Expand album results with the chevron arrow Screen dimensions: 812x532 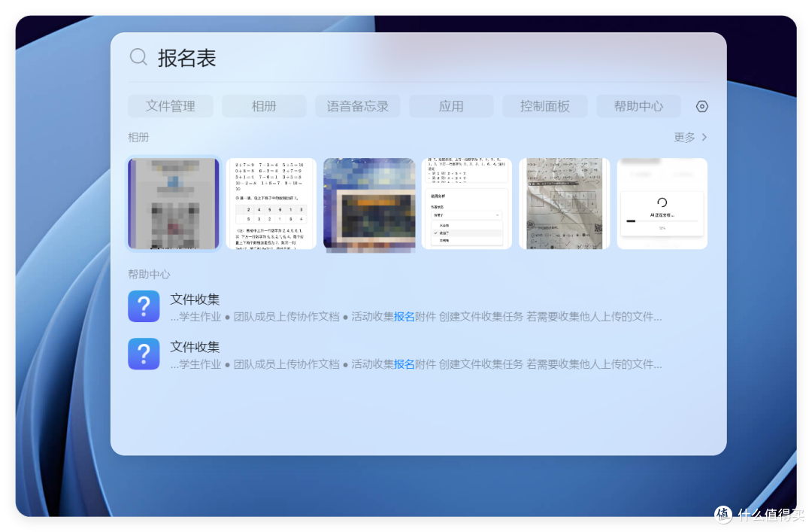tap(704, 138)
